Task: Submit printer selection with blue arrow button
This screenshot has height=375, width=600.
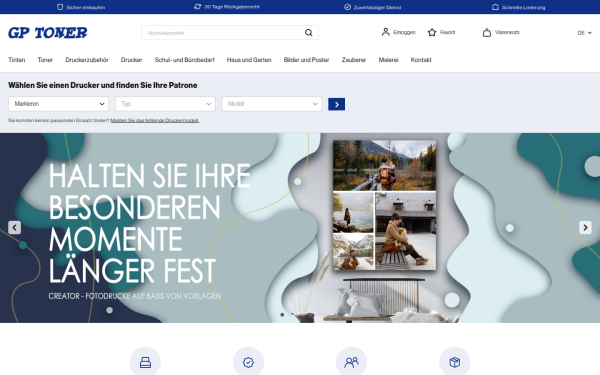Action: coord(336,104)
